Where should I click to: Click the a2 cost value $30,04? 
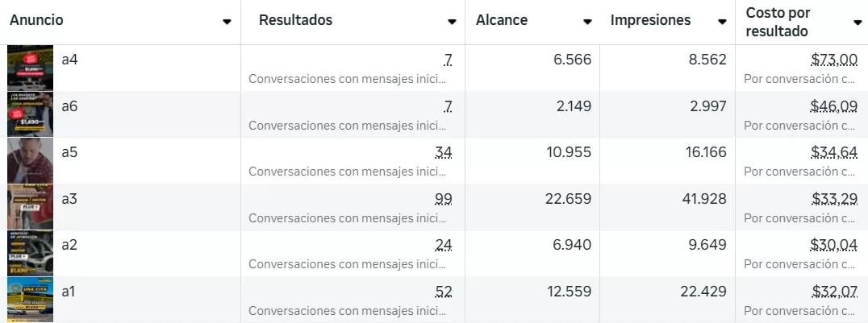click(x=834, y=246)
